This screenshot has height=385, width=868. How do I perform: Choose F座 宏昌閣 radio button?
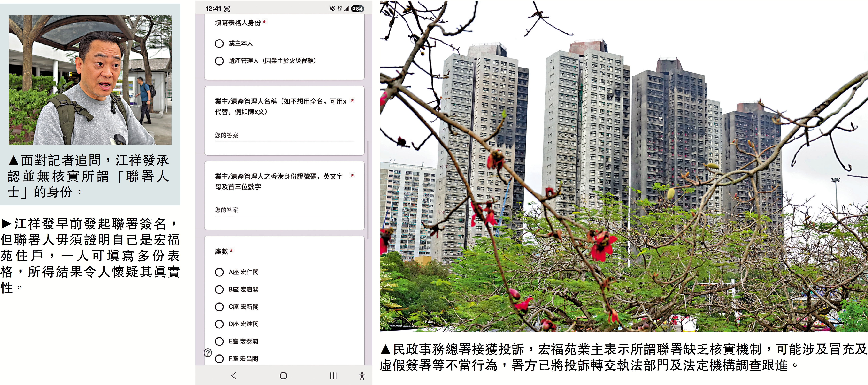pyautogui.click(x=219, y=359)
